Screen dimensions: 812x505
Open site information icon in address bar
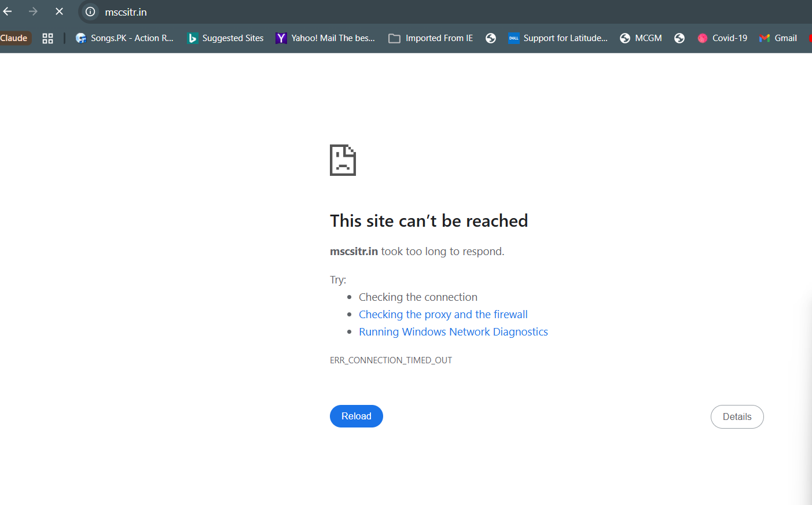(x=90, y=12)
